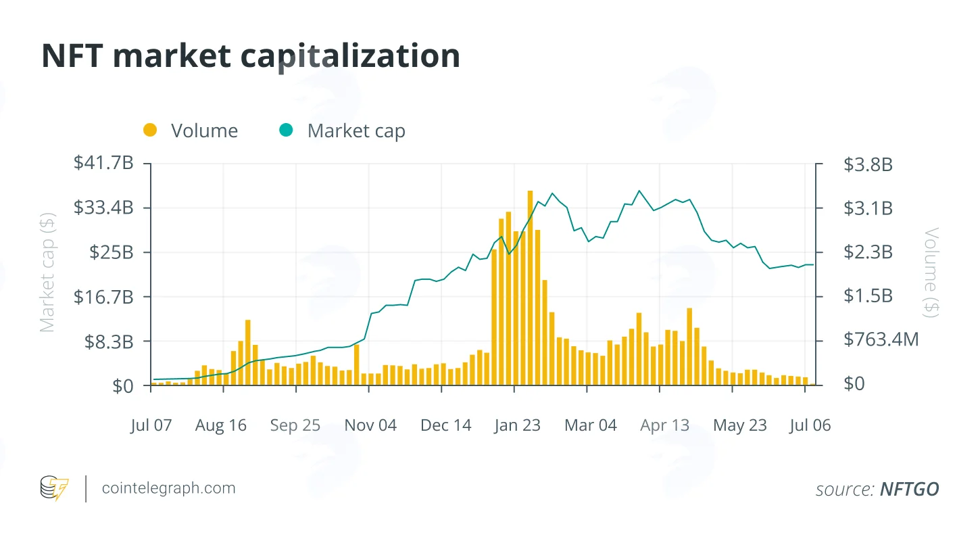
Task: Click the Market cap legend label
Action: [356, 131]
